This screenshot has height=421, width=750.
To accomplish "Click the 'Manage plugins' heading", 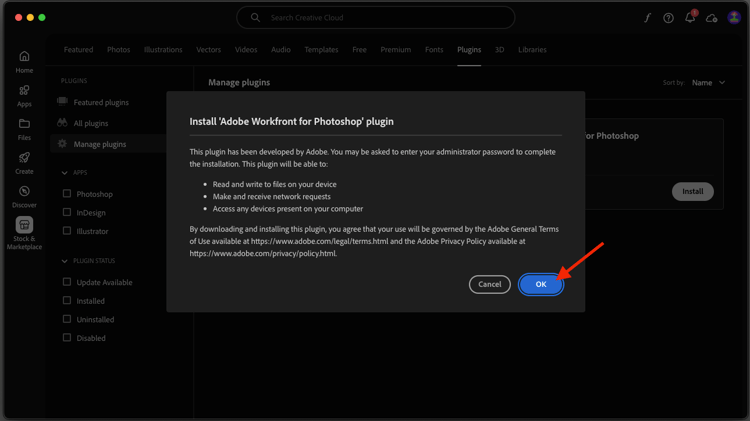I will click(x=239, y=82).
